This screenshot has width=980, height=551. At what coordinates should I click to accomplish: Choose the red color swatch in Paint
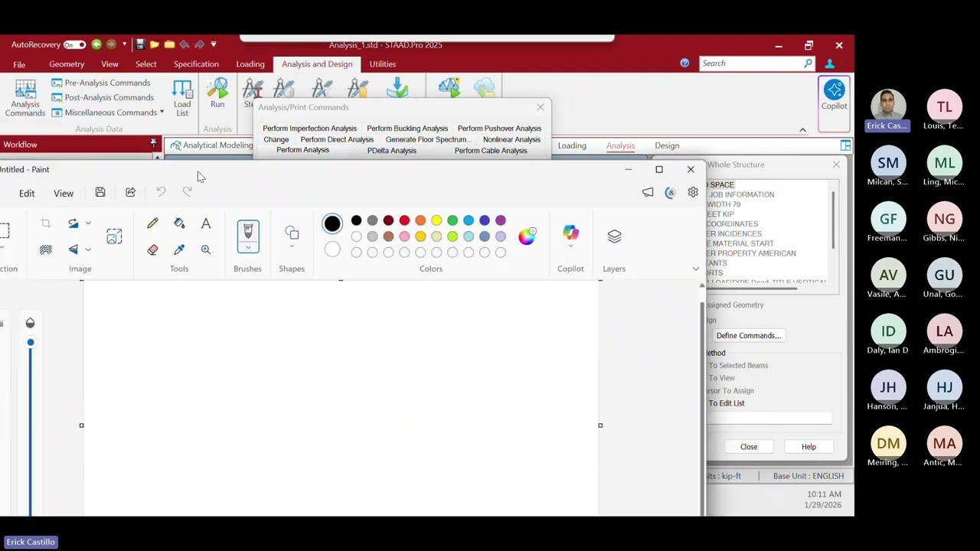click(404, 220)
